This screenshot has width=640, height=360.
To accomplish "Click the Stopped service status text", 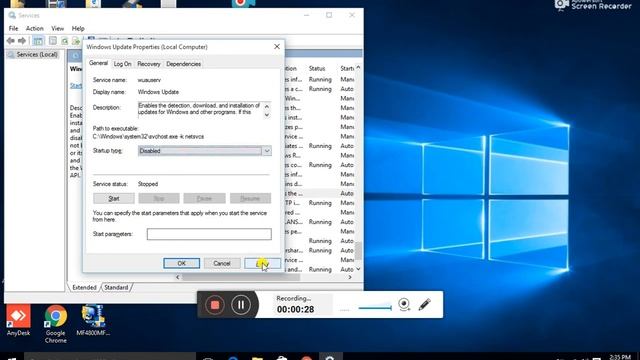I will click(148, 184).
